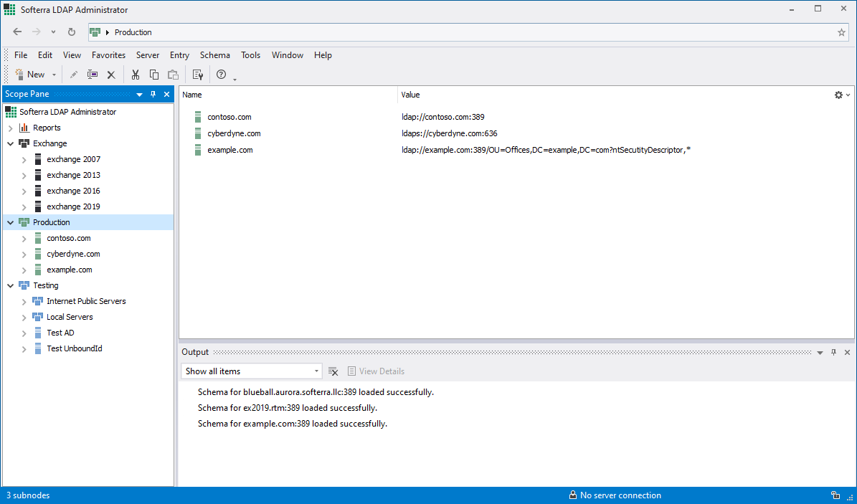
Task: Toggle auto-hide on the Output panel pin
Action: pos(833,352)
